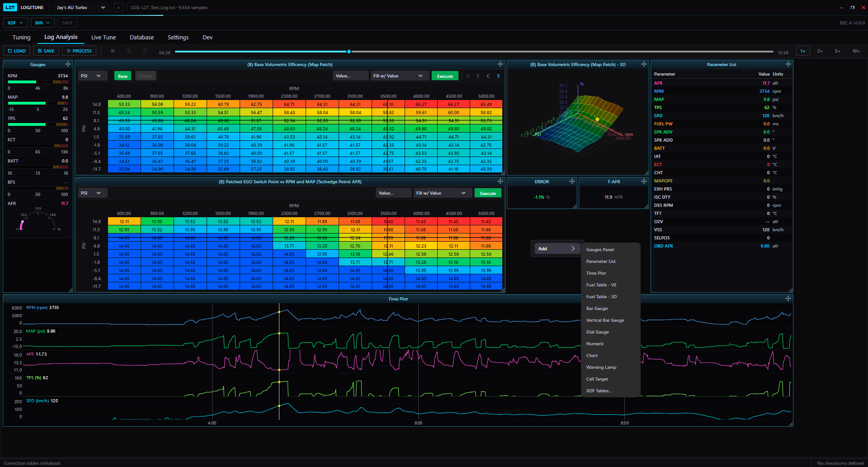Viewport: 868px width, 467px height.
Task: Click the C toolbar letter in VE table
Action: click(488, 76)
